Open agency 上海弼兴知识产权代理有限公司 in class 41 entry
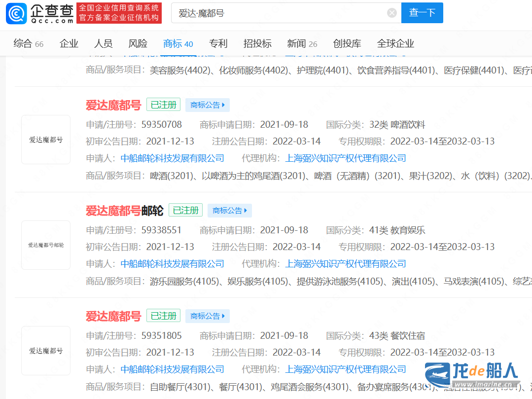This screenshot has height=399, width=532. click(x=346, y=264)
